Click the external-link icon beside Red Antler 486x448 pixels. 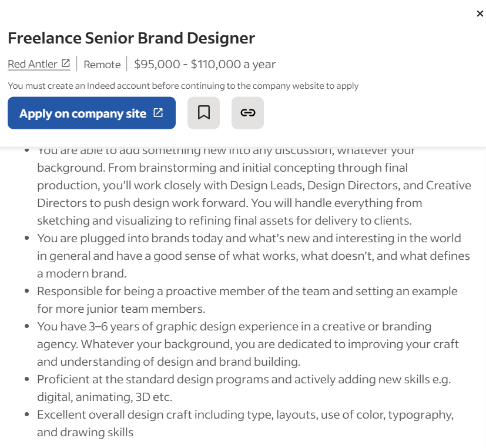pos(66,63)
